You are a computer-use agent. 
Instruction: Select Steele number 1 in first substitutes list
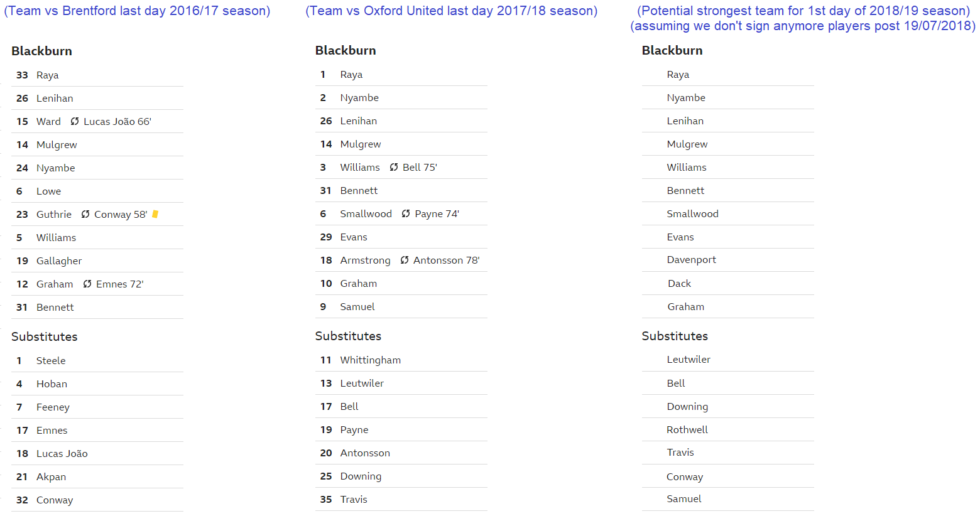[x=97, y=360]
